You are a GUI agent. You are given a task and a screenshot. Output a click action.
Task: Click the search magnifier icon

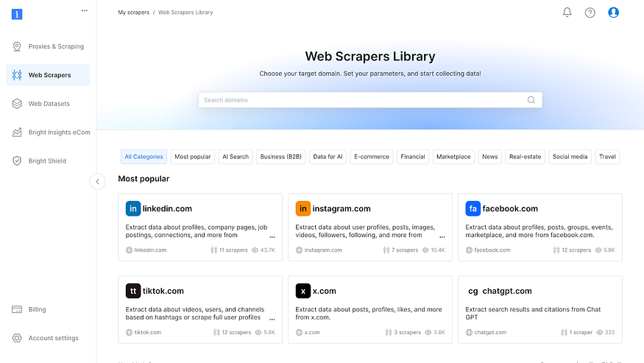pos(531,100)
